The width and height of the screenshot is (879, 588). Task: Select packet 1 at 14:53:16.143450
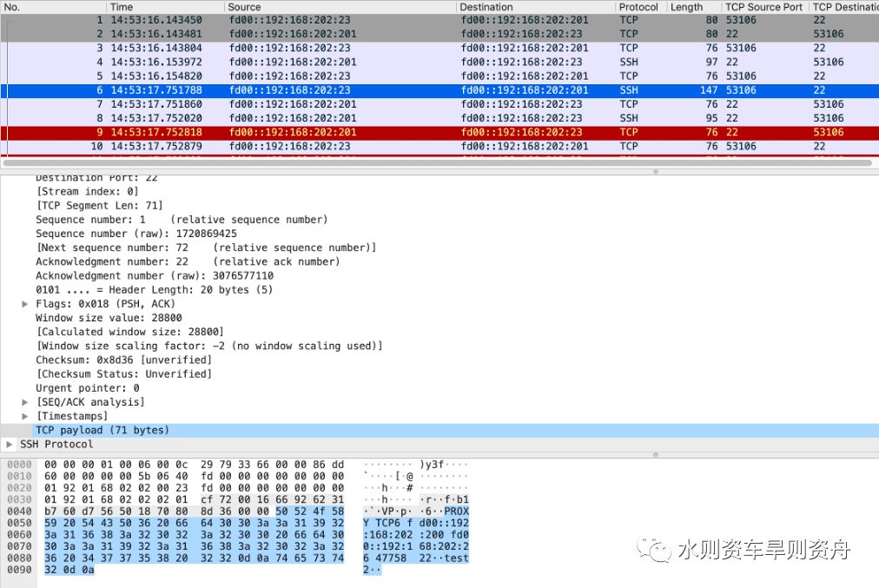point(439,20)
